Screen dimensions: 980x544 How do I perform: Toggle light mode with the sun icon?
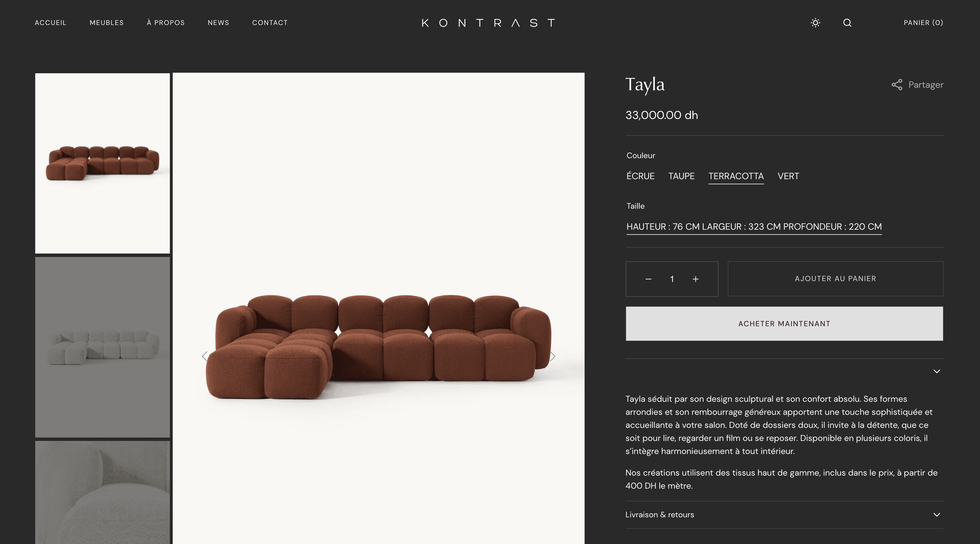815,23
